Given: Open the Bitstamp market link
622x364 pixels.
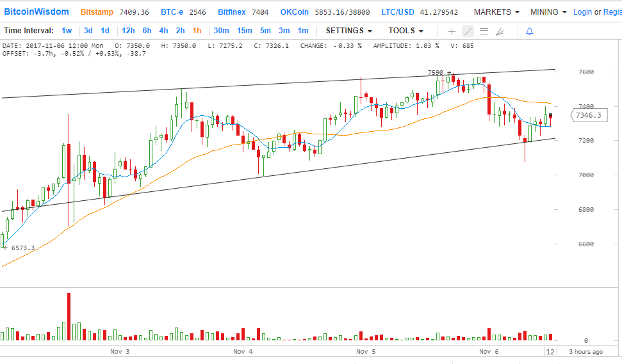Looking at the screenshot, I should [97, 12].
